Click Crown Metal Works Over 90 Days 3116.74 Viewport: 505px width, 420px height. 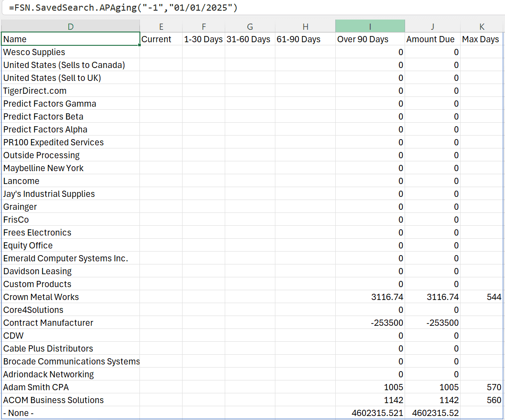point(370,297)
